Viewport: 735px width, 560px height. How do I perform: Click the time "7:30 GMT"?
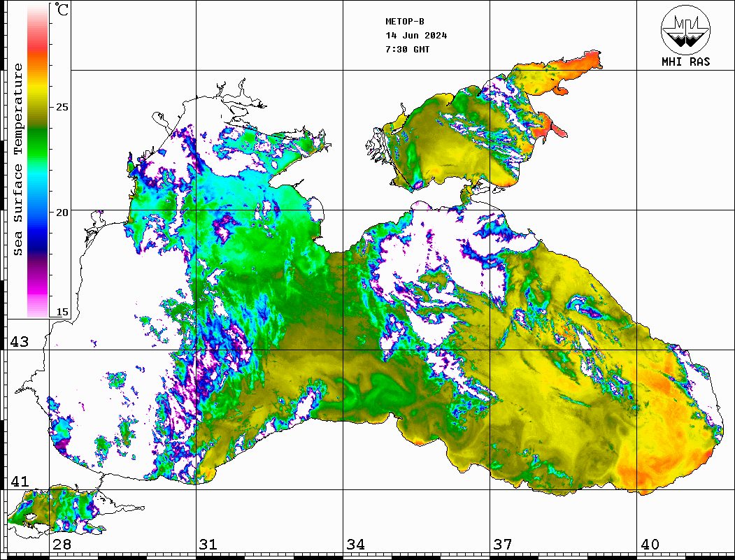[x=407, y=49]
